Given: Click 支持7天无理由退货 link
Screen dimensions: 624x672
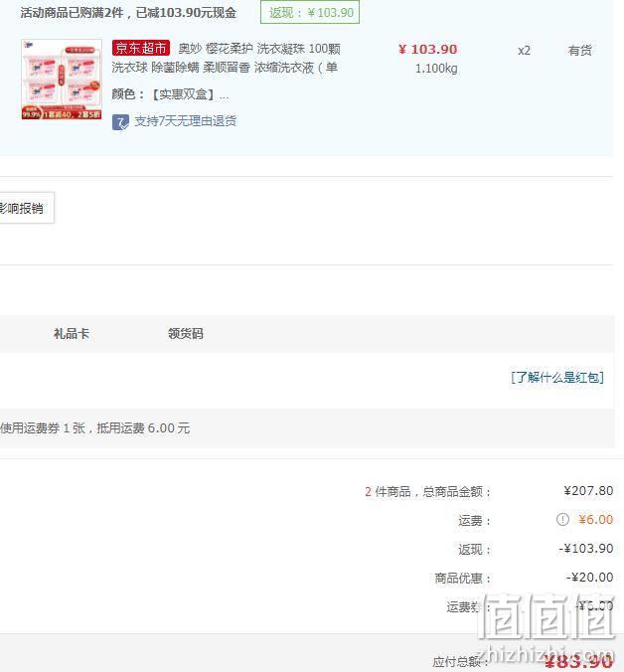Looking at the screenshot, I should pos(186,121).
